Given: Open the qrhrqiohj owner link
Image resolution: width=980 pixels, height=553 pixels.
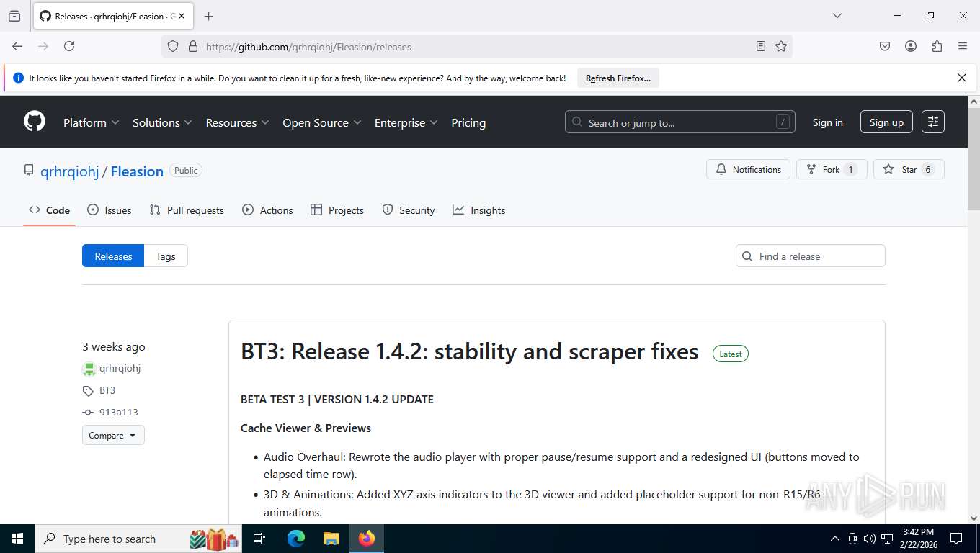Looking at the screenshot, I should 69,171.
